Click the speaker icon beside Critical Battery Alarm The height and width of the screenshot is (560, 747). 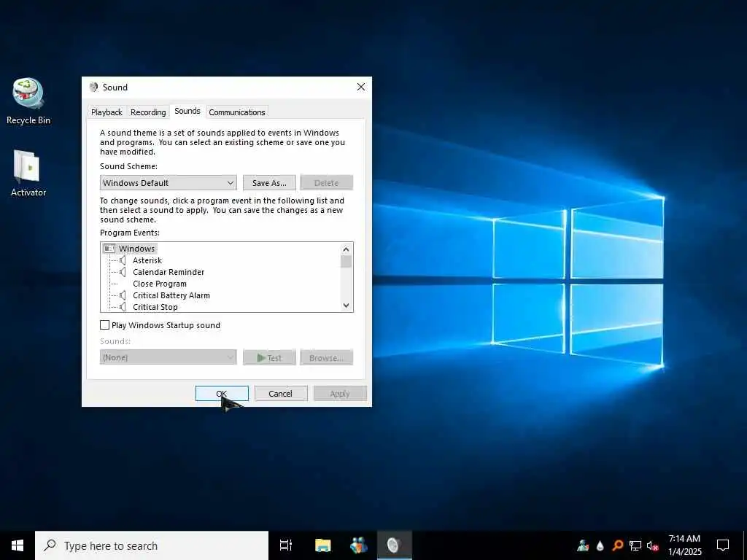tap(123, 295)
